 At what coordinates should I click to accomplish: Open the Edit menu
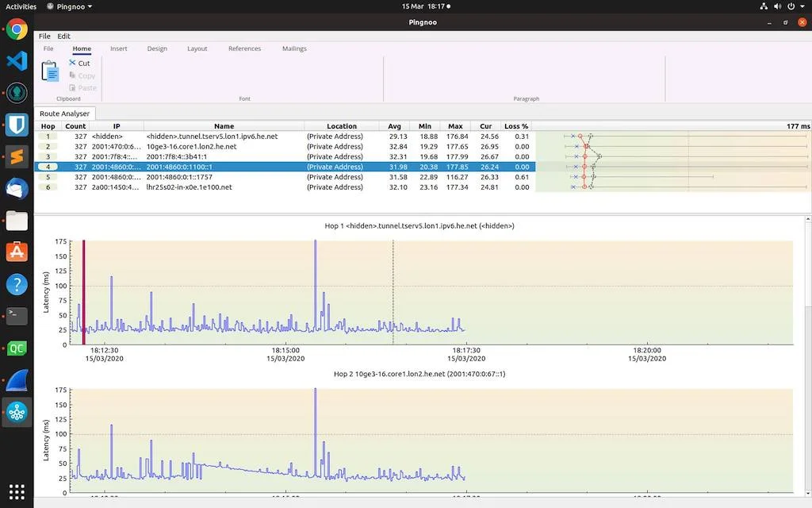click(63, 37)
